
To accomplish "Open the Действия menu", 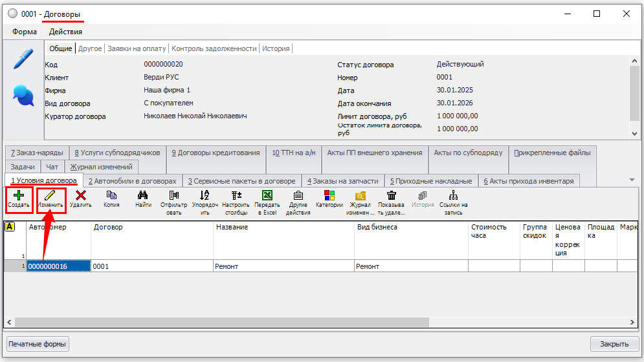I will [65, 32].
